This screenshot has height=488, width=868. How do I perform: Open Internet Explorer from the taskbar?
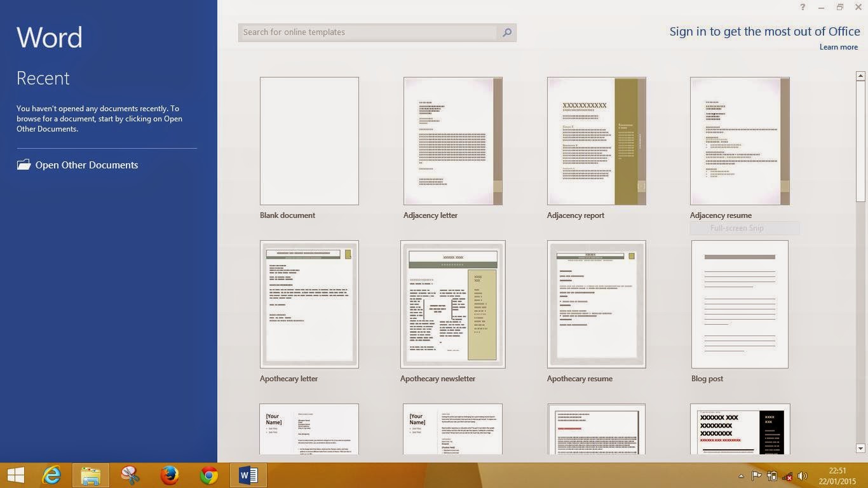click(x=51, y=475)
